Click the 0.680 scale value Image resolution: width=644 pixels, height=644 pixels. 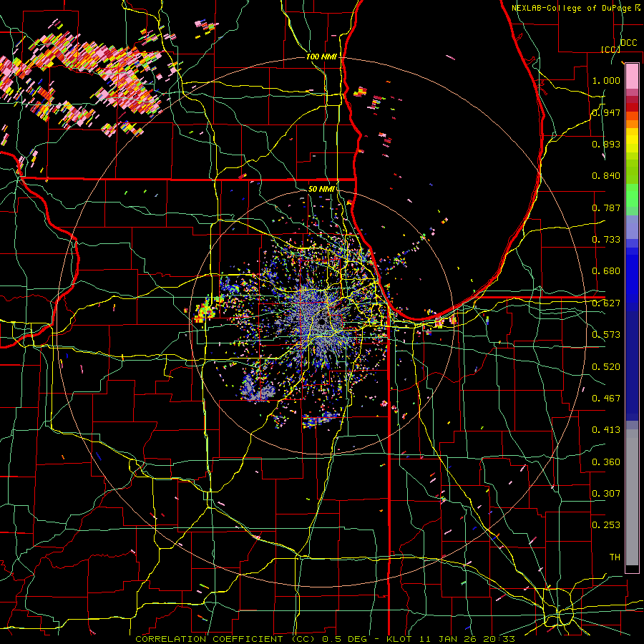[x=606, y=271]
